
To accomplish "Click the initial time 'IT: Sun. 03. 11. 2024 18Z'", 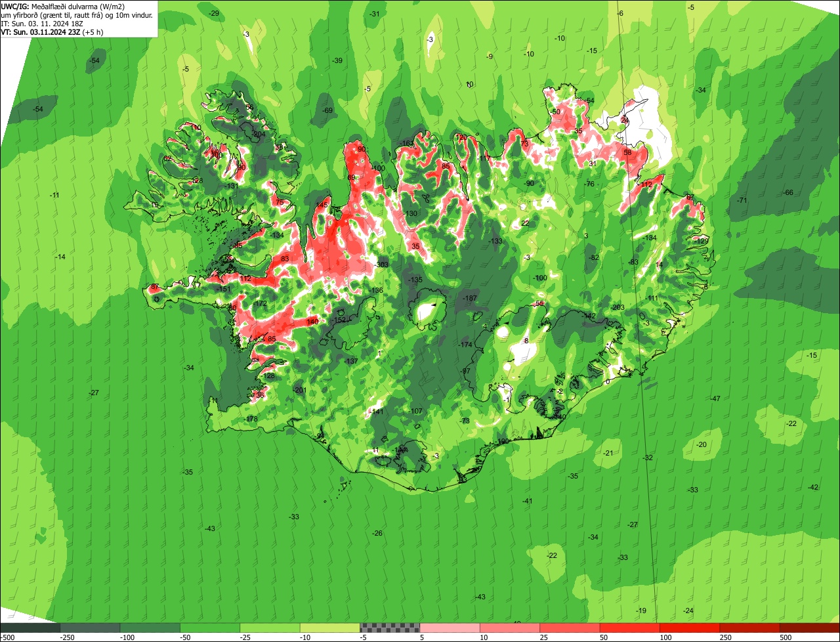I will [42, 23].
